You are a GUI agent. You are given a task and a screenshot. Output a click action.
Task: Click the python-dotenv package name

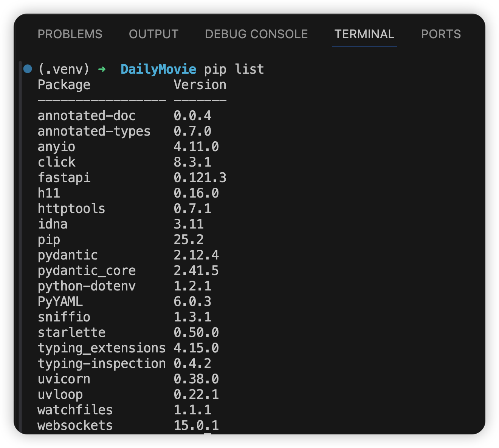click(x=87, y=286)
